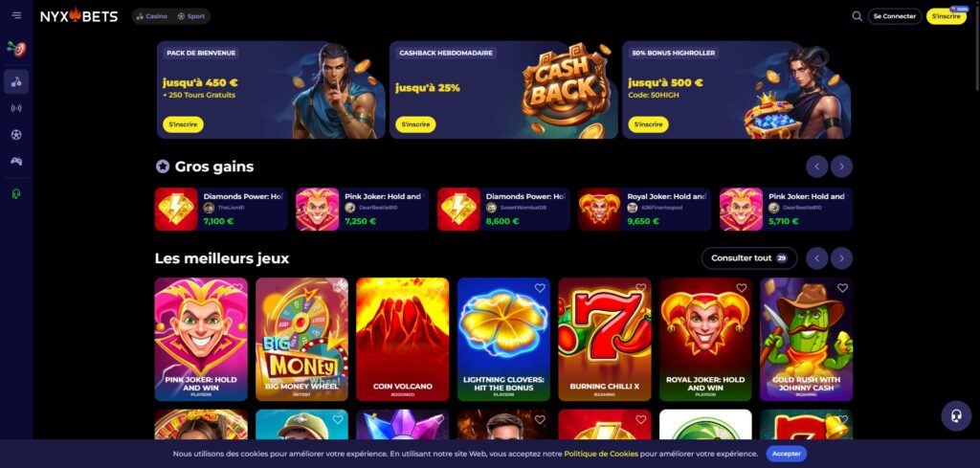Click the Se Connecter button
Image resolution: width=980 pixels, height=468 pixels.
(895, 16)
